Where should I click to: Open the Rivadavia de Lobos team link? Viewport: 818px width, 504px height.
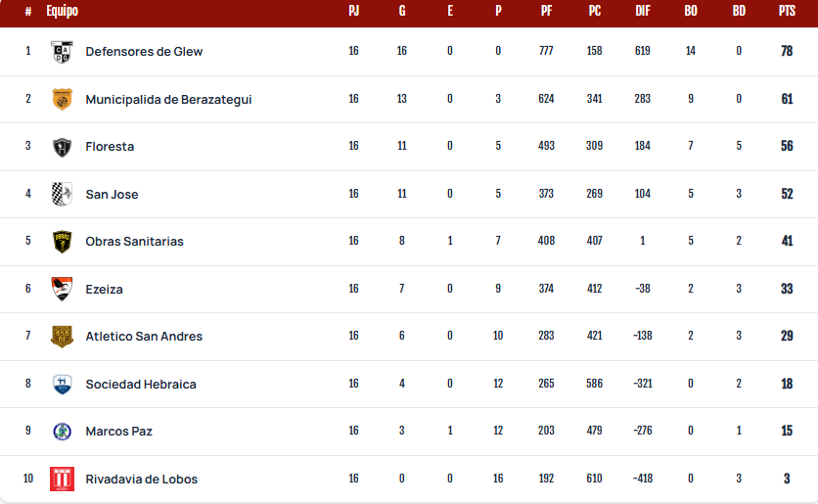tap(141, 479)
